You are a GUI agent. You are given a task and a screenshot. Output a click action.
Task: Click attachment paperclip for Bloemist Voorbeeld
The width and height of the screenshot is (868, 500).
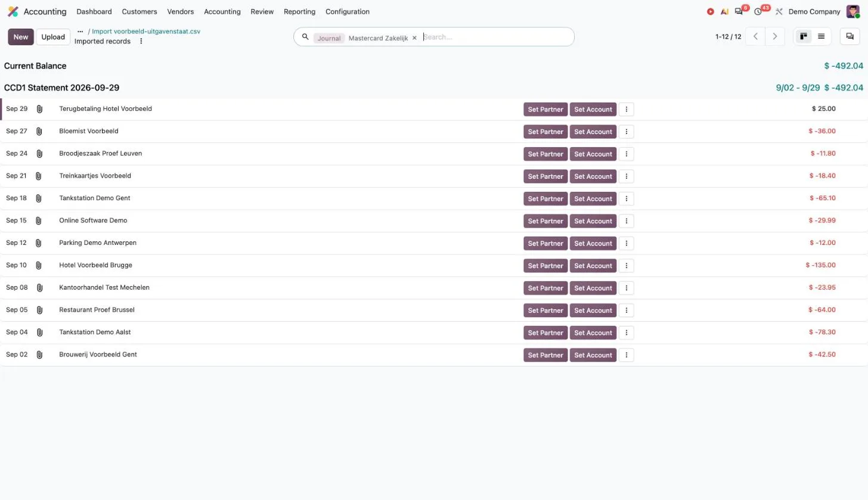tap(39, 131)
